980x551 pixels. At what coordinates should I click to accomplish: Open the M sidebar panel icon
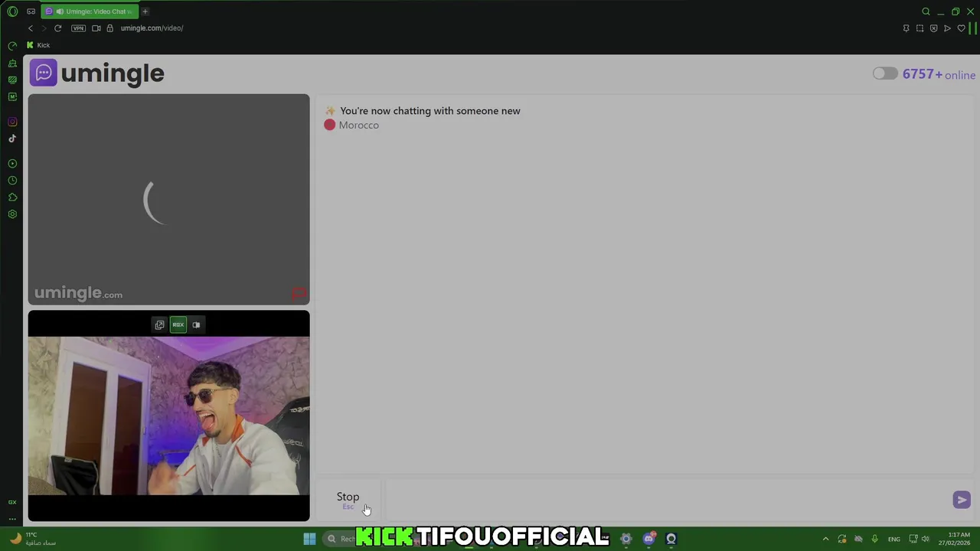pyautogui.click(x=12, y=96)
